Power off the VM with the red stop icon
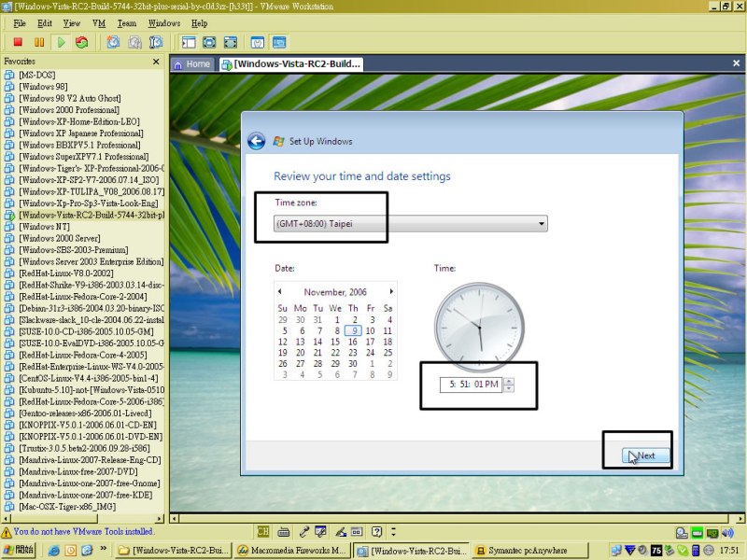This screenshot has height=560, width=747. pos(18,42)
